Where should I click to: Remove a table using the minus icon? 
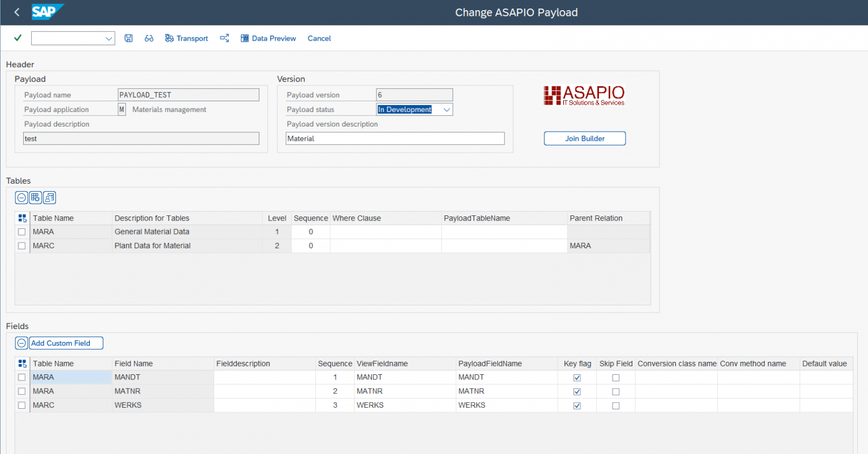click(21, 197)
